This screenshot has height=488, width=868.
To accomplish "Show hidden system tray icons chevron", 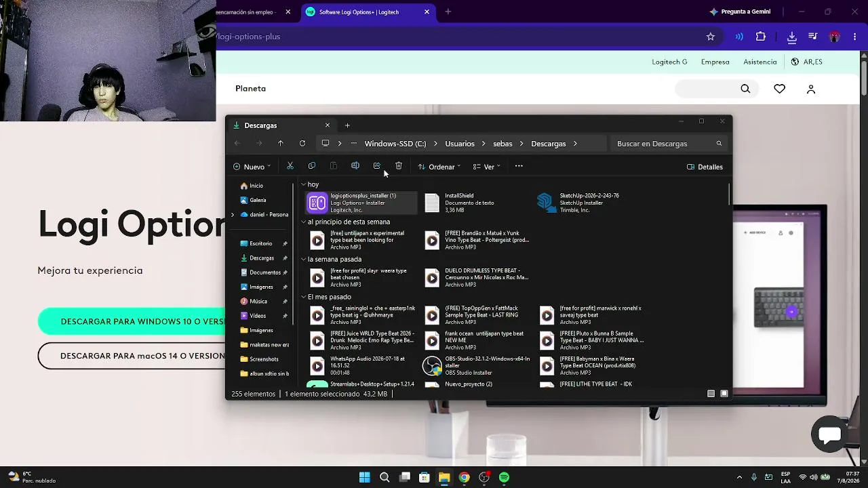I will [740, 477].
